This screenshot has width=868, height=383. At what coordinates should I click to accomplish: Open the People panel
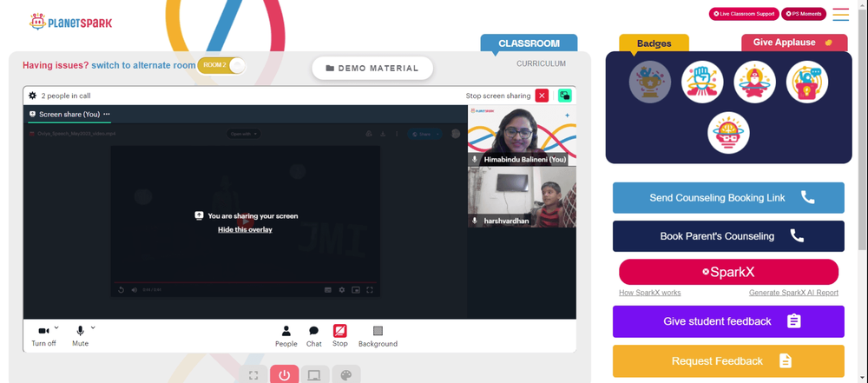point(286,336)
